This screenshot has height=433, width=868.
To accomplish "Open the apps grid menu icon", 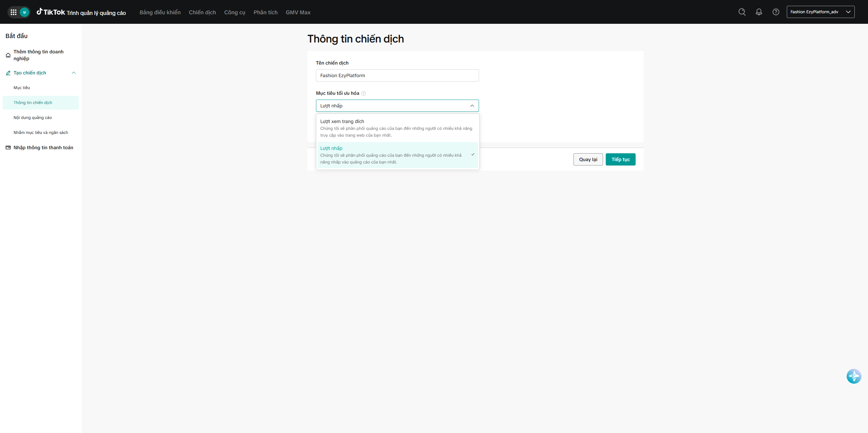I will tap(14, 12).
